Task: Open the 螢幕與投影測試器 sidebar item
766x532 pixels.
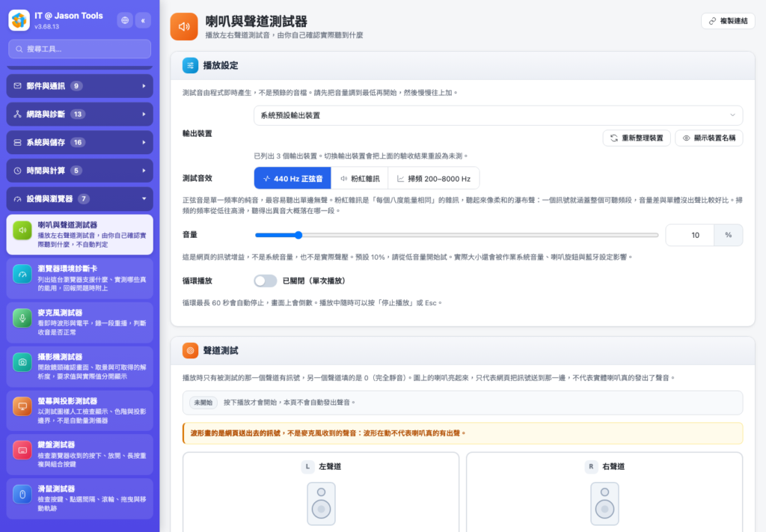Action: [x=79, y=410]
